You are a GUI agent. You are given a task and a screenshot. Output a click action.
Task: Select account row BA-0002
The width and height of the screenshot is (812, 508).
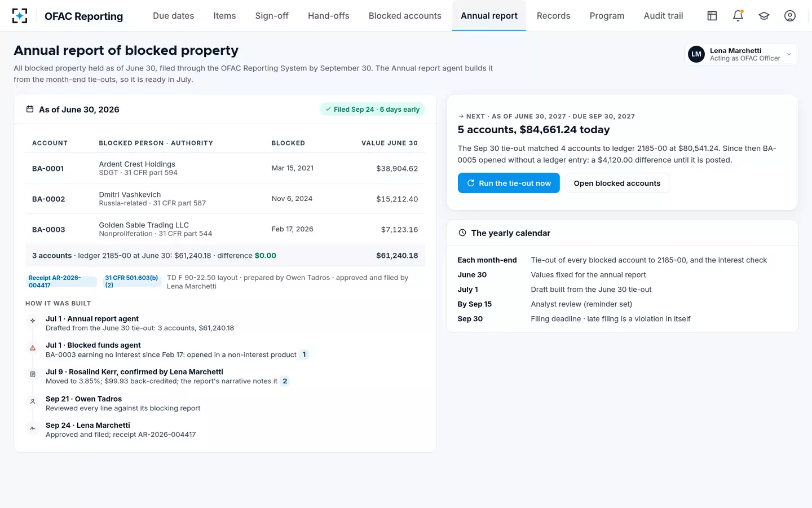(225, 199)
